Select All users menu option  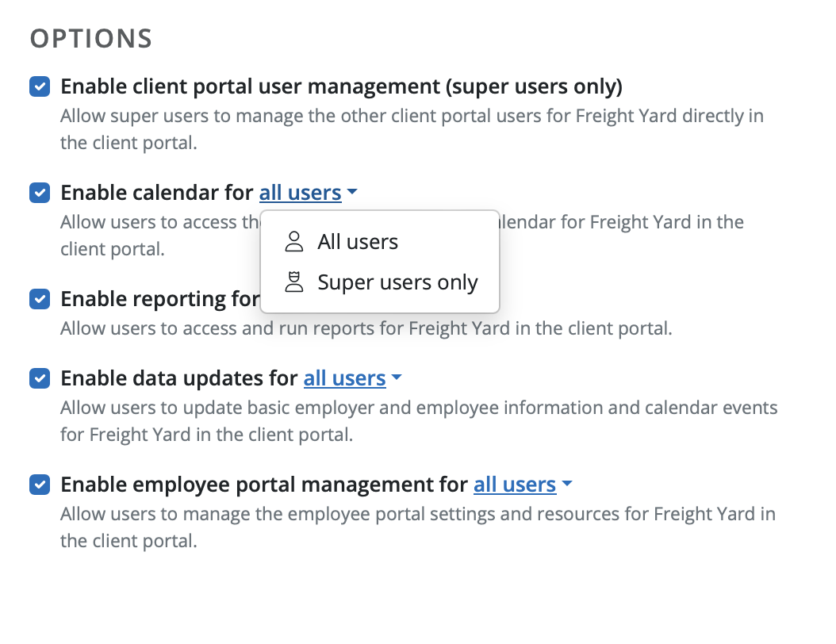[358, 242]
